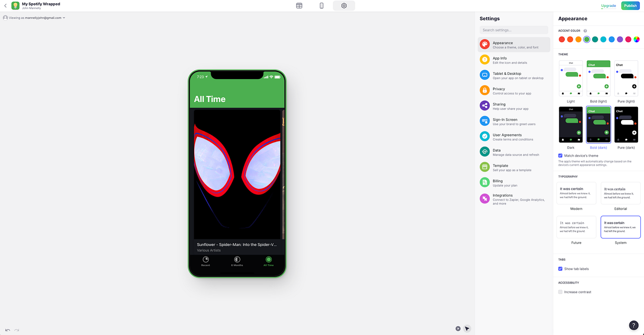This screenshot has width=644, height=335.
Task: Tap the 6 Months tab icon in phone
Action: point(237,260)
